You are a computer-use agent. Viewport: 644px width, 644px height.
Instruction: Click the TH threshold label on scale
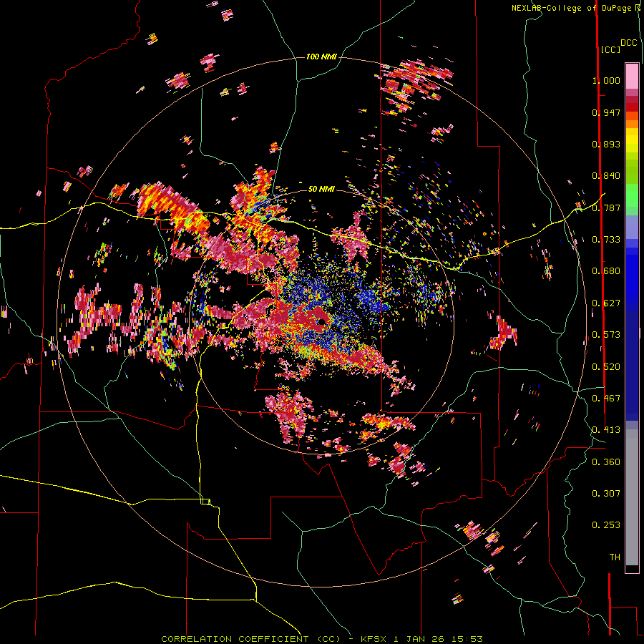(x=615, y=557)
